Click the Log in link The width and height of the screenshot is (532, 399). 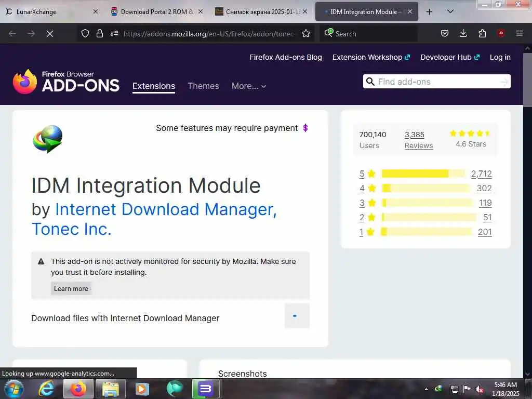pos(500,57)
